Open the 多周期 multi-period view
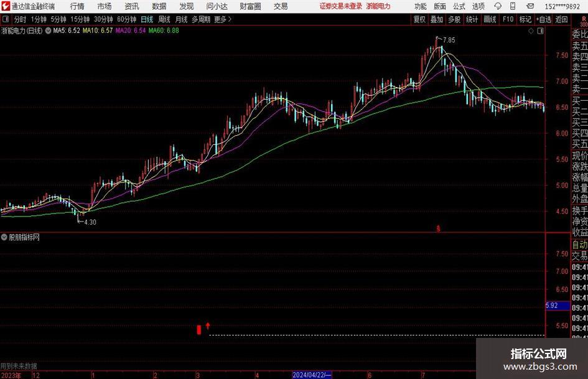This screenshot has height=379, width=588. tap(201, 19)
